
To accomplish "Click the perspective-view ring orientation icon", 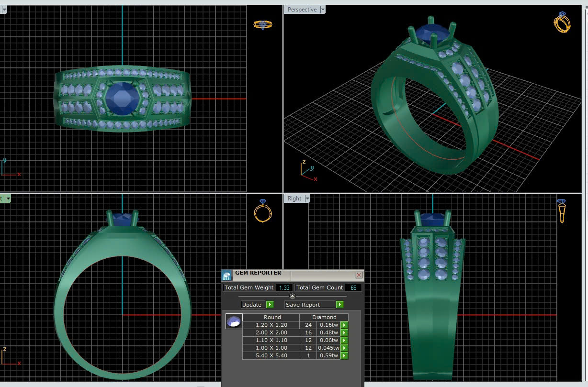I will (x=562, y=22).
